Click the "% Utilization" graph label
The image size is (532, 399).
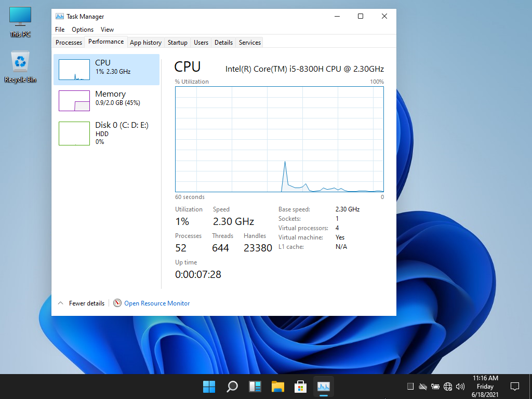pos(192,82)
